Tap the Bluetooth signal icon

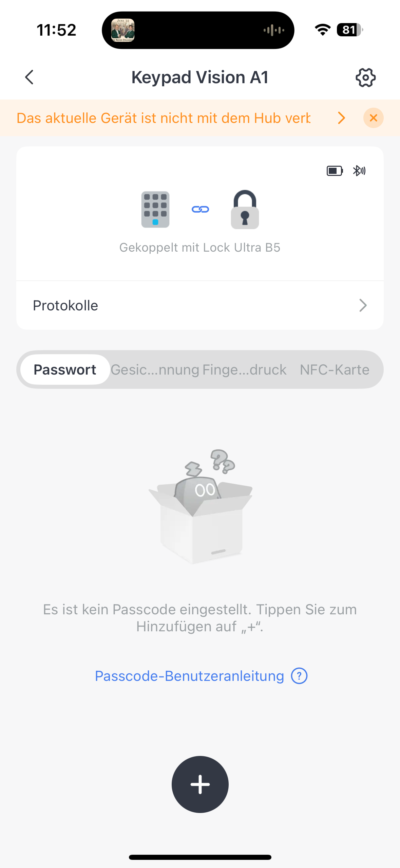coord(359,171)
